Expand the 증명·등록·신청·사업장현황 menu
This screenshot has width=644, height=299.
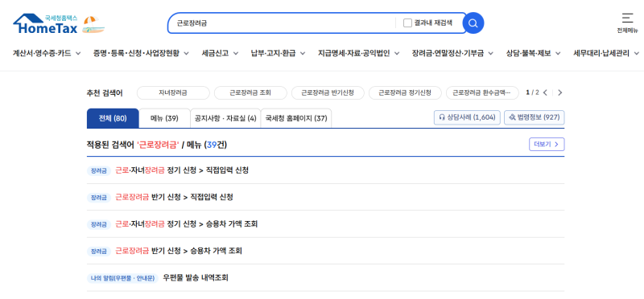pos(141,53)
